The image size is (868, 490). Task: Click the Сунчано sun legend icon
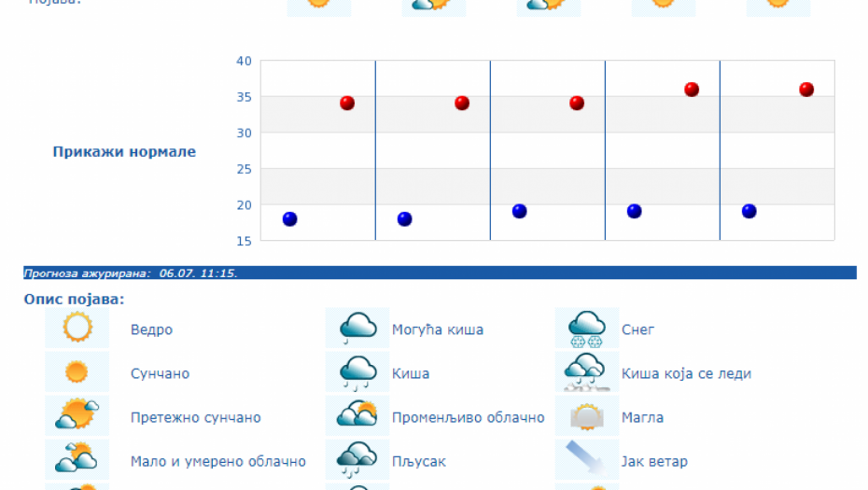pos(77,372)
